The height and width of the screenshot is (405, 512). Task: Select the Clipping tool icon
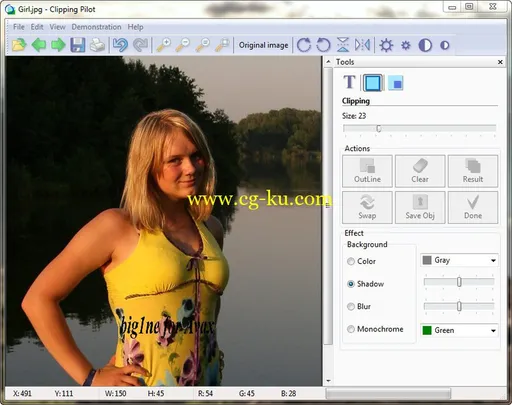click(372, 83)
